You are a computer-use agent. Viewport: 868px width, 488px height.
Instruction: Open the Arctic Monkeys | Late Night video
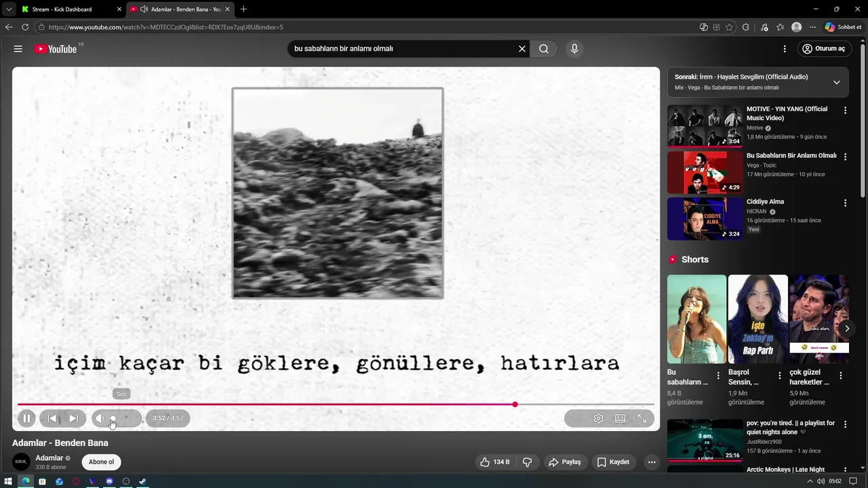coord(785,469)
